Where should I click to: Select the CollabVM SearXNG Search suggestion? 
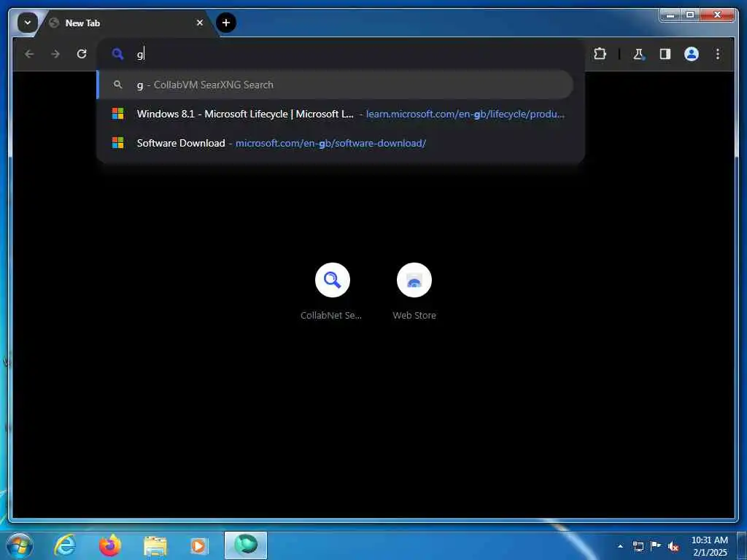pyautogui.click(x=335, y=85)
